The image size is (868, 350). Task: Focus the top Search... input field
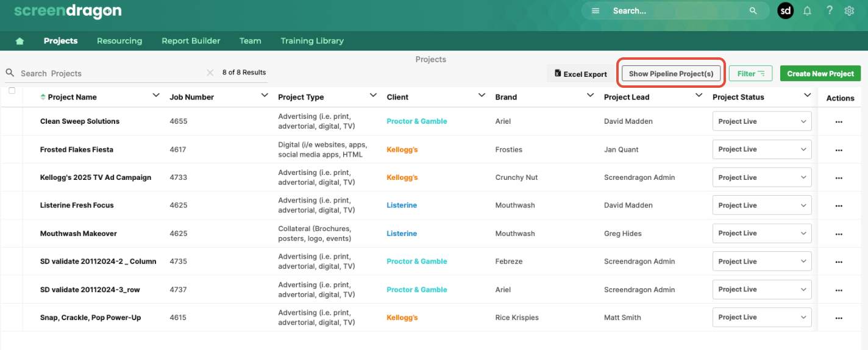click(x=677, y=11)
